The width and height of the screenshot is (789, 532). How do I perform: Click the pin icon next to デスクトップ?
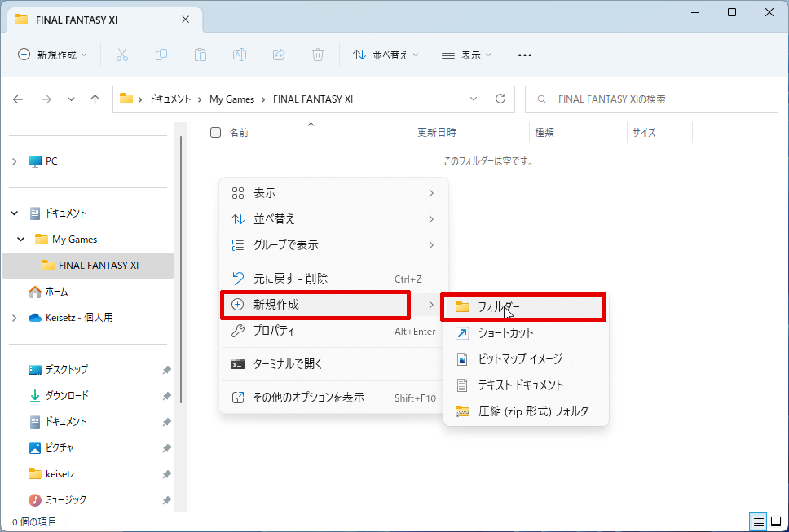point(166,370)
